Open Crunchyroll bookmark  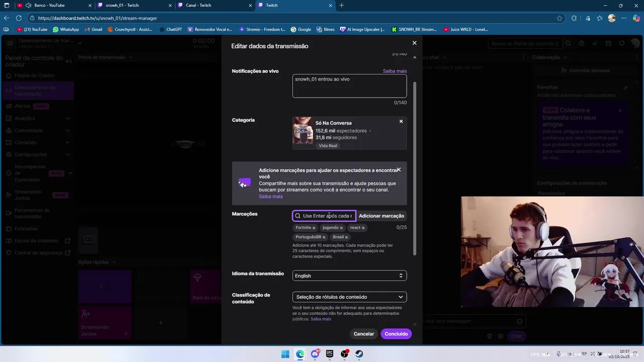point(130,30)
